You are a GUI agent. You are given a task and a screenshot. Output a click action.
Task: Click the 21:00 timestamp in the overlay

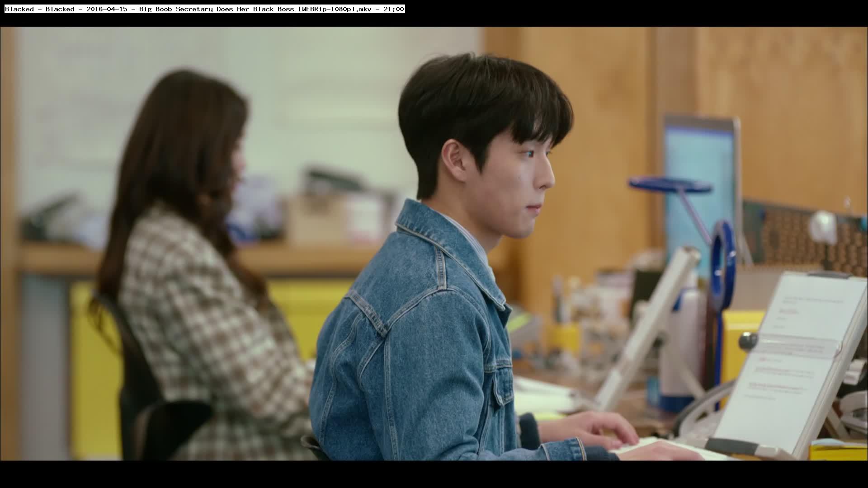click(394, 9)
